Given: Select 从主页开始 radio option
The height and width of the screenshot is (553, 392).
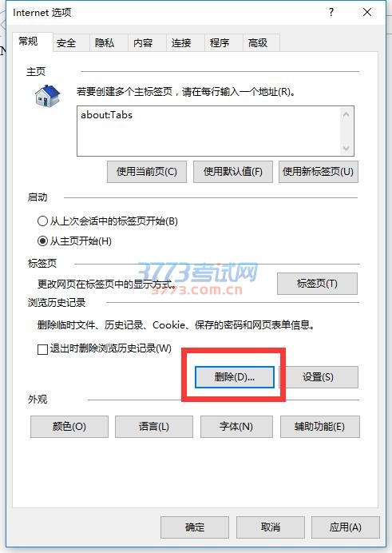Looking at the screenshot, I should point(42,241).
